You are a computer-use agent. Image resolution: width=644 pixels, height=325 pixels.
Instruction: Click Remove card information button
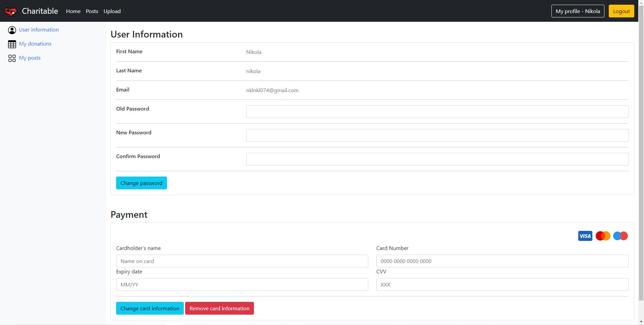[x=219, y=308]
